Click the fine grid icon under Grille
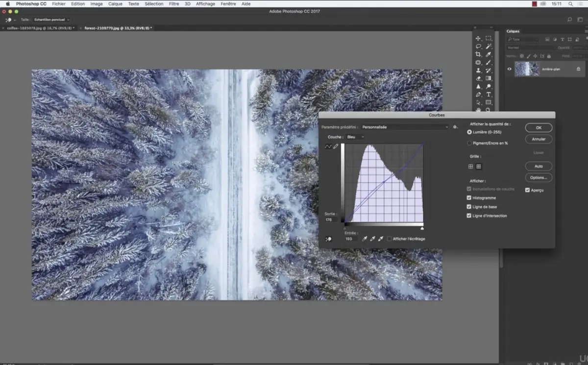This screenshot has width=588, height=365. click(x=478, y=167)
